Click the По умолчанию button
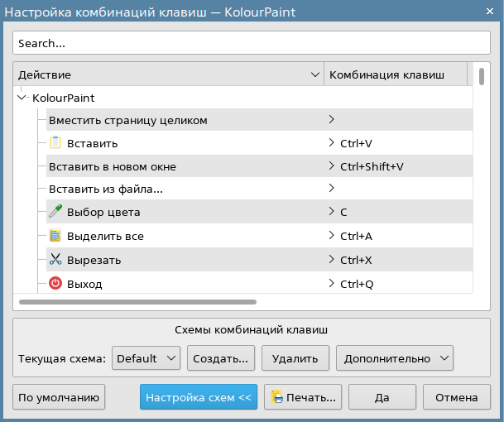The width and height of the screenshot is (504, 422). tap(59, 397)
